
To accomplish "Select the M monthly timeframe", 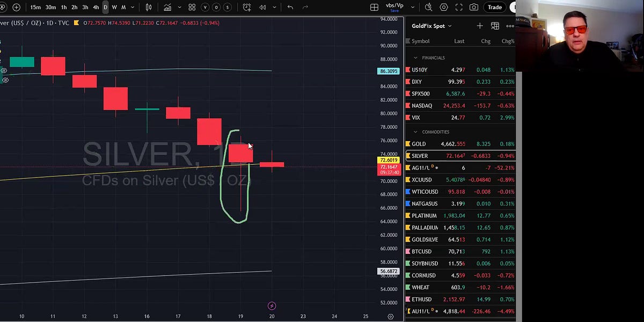I will click(x=123, y=8).
